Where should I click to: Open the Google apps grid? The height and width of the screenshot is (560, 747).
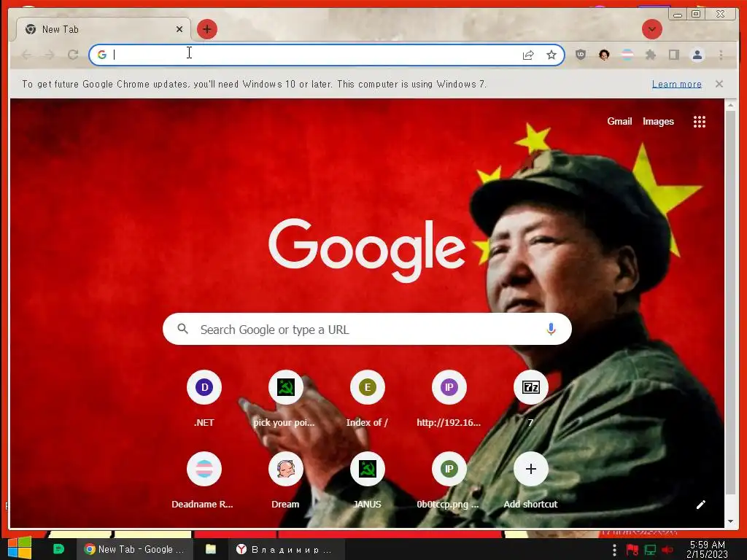[x=699, y=122]
